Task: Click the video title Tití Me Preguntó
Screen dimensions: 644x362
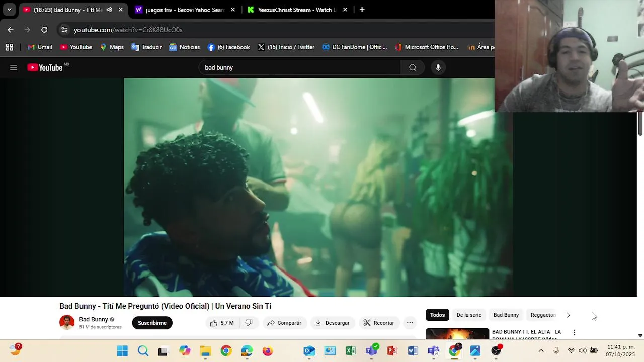Action: [x=166, y=306]
